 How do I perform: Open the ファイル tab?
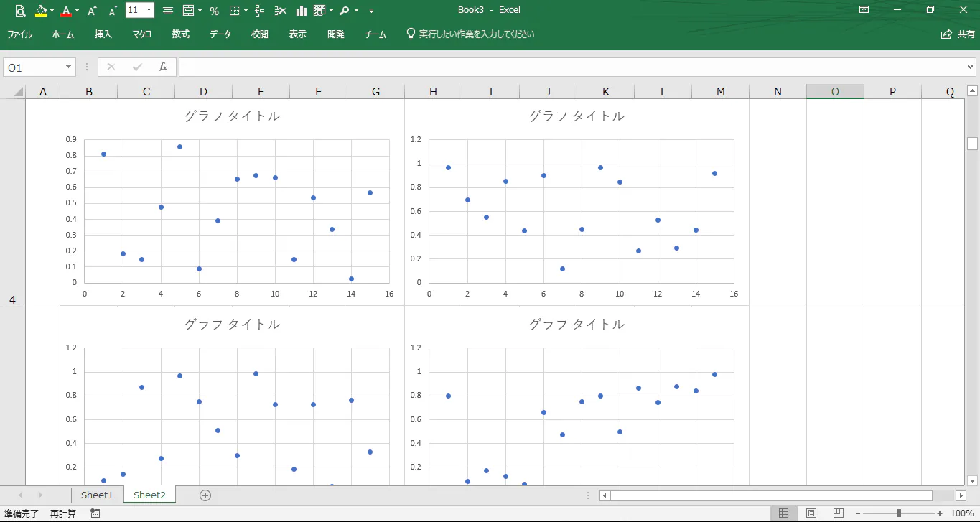[19, 34]
